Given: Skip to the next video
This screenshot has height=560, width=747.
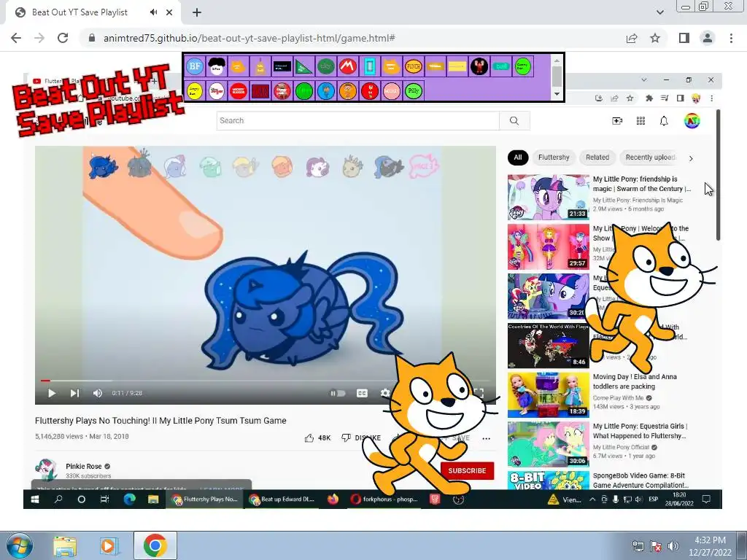Looking at the screenshot, I should point(75,393).
